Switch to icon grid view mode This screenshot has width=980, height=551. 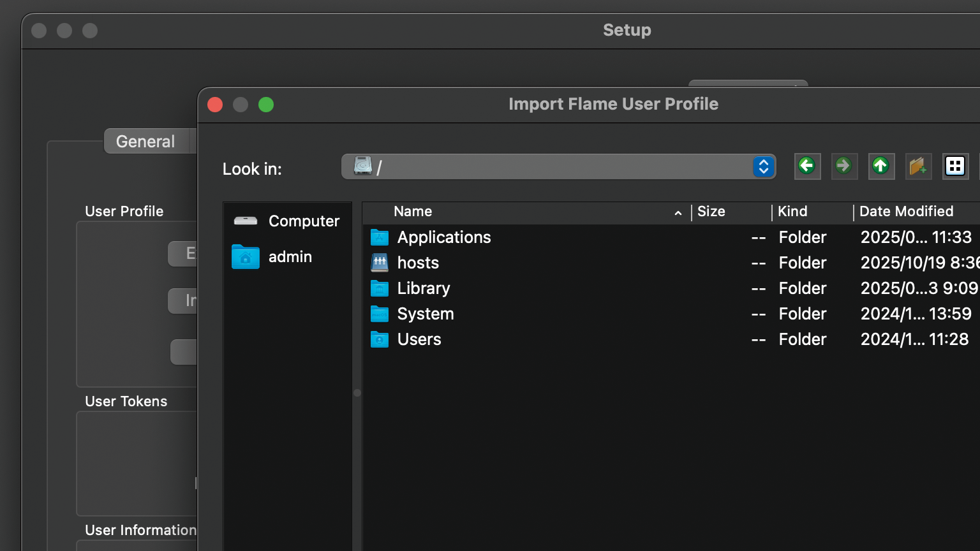tap(955, 166)
